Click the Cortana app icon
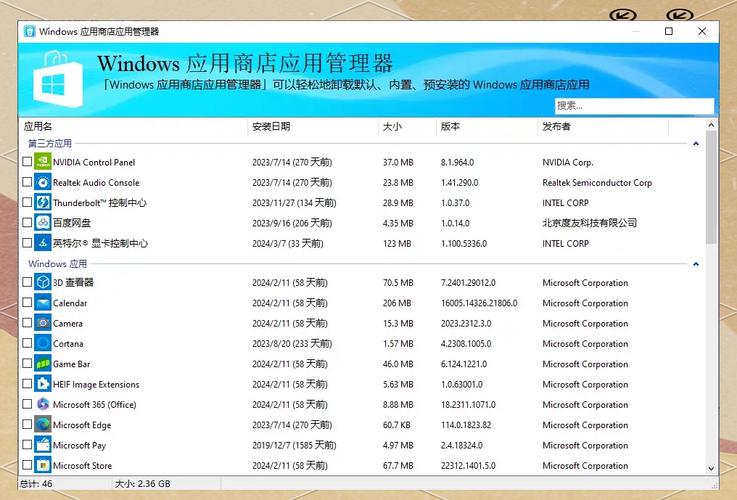The image size is (737, 500). click(x=42, y=344)
